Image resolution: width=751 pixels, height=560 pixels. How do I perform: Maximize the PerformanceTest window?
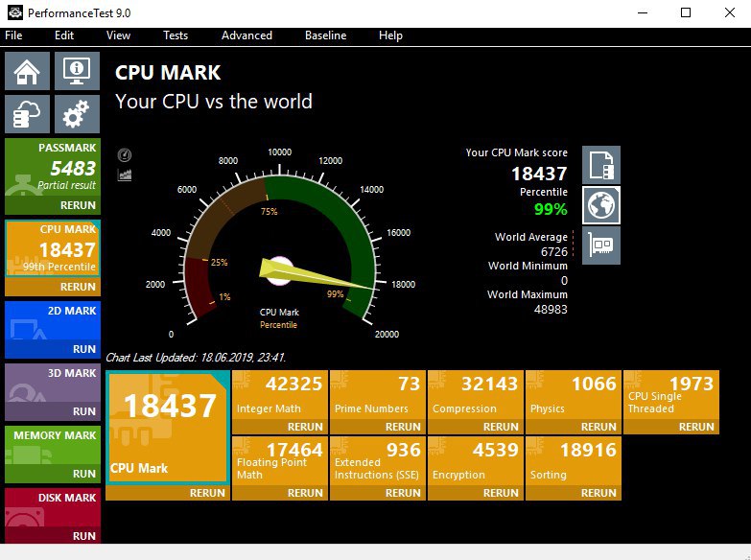pos(686,12)
